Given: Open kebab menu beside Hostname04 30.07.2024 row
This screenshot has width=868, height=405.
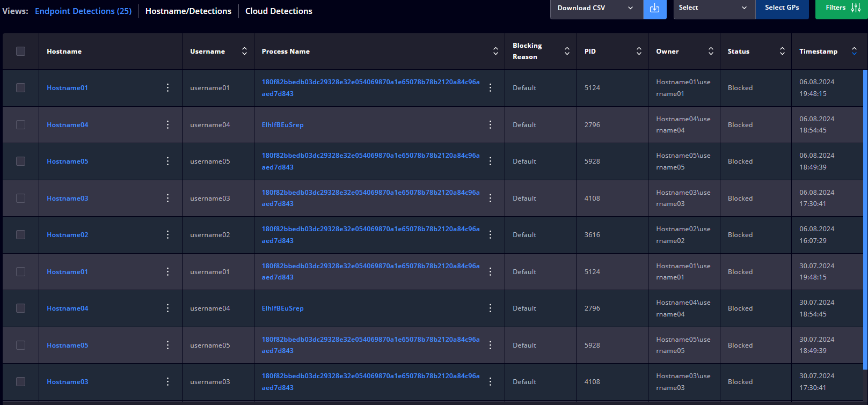Looking at the screenshot, I should pyautogui.click(x=167, y=308).
